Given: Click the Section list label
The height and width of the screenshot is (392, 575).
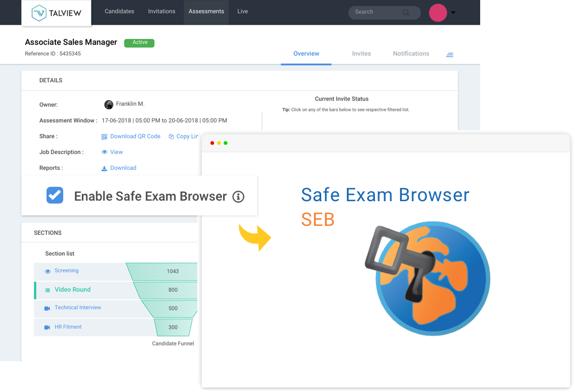Looking at the screenshot, I should 60,254.
